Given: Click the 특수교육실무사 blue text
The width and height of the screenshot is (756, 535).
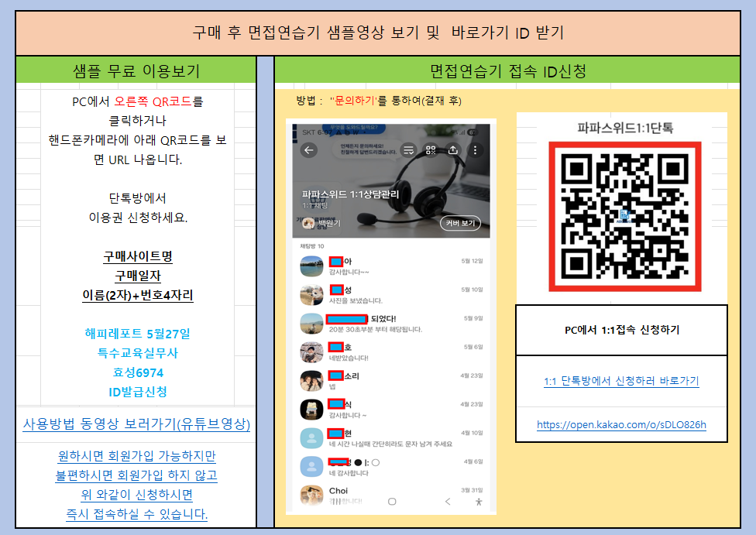Looking at the screenshot, I should [x=138, y=353].
